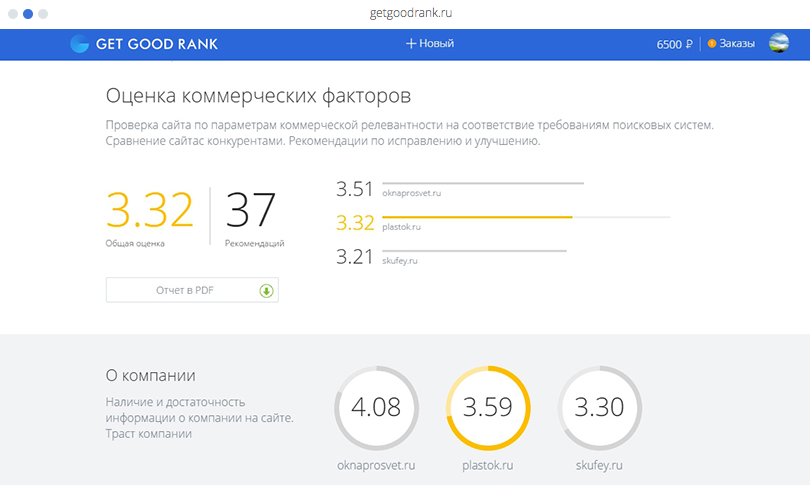The height and width of the screenshot is (485, 810).
Task: Click the Отчет в PDF button
Action: (192, 290)
